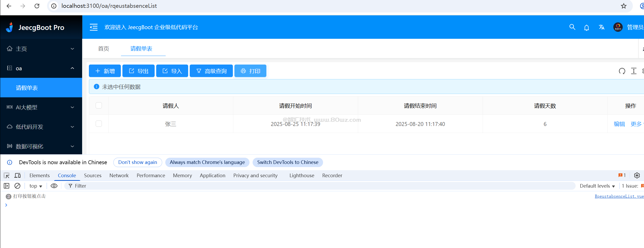Open 高级查询 advanced query

211,71
